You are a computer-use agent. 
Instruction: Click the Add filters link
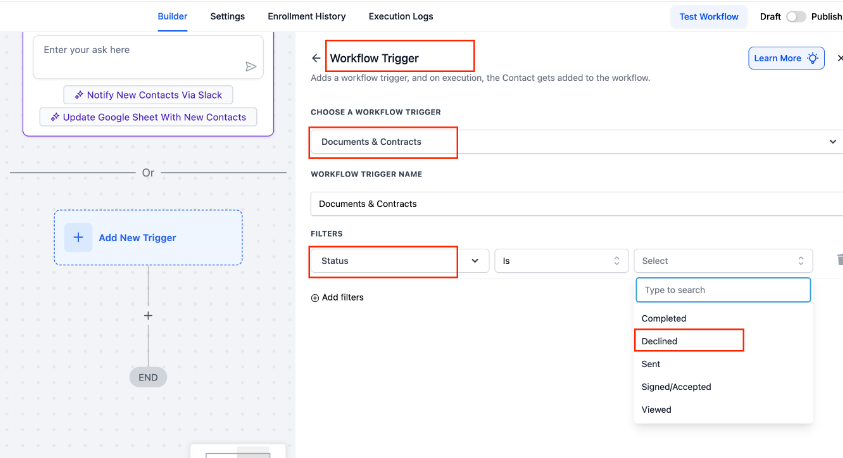(x=337, y=297)
